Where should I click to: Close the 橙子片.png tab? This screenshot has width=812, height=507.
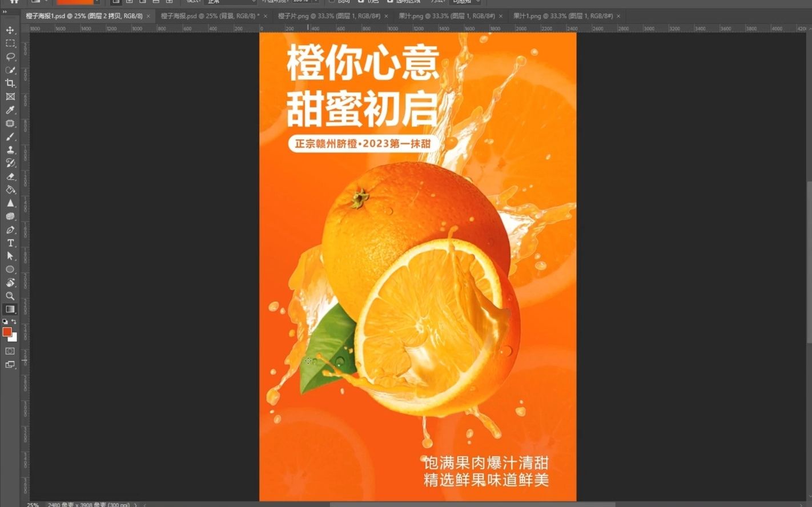pyautogui.click(x=387, y=16)
